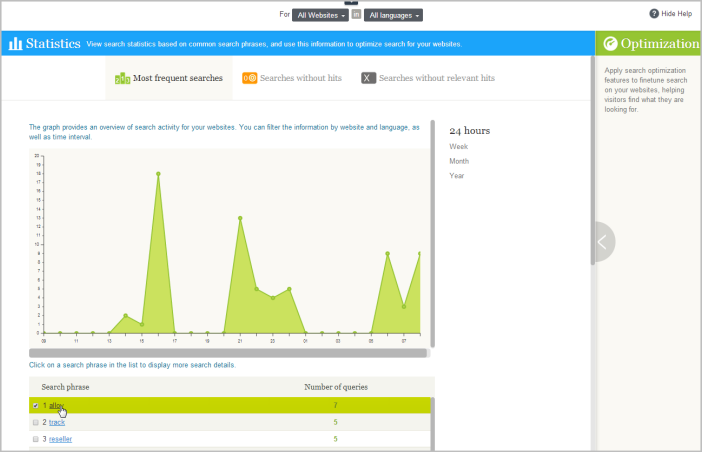This screenshot has width=702, height=452.
Task: Click the Optimization gauge icon
Action: 610,43
